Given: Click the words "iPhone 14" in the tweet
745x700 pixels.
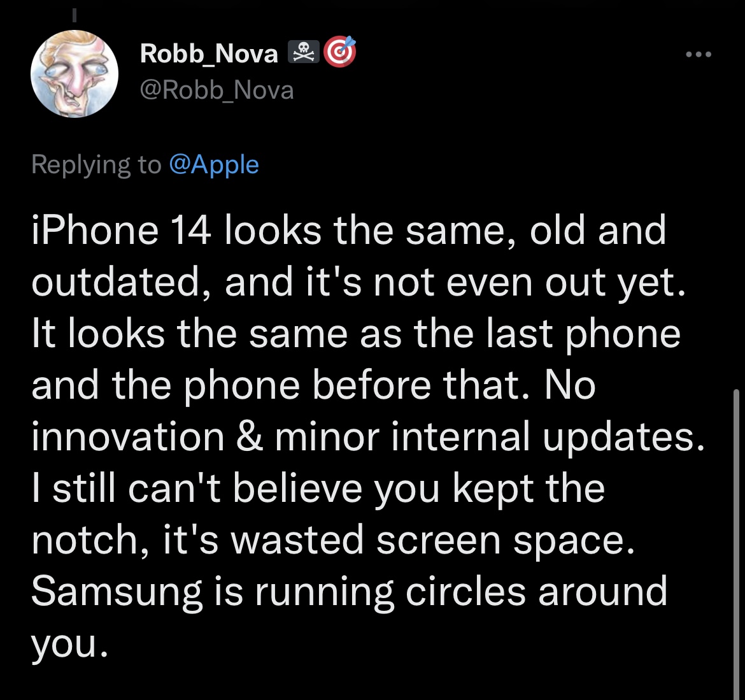Looking at the screenshot, I should (x=121, y=230).
